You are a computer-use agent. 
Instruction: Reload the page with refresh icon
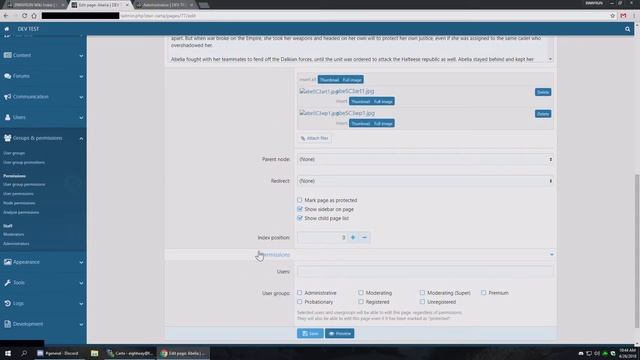click(x=24, y=16)
